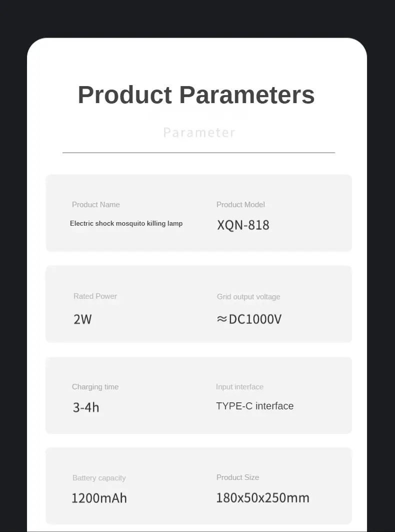Image resolution: width=395 pixels, height=532 pixels.
Task: Click the ≈DC1000V voltage value
Action: (254, 319)
